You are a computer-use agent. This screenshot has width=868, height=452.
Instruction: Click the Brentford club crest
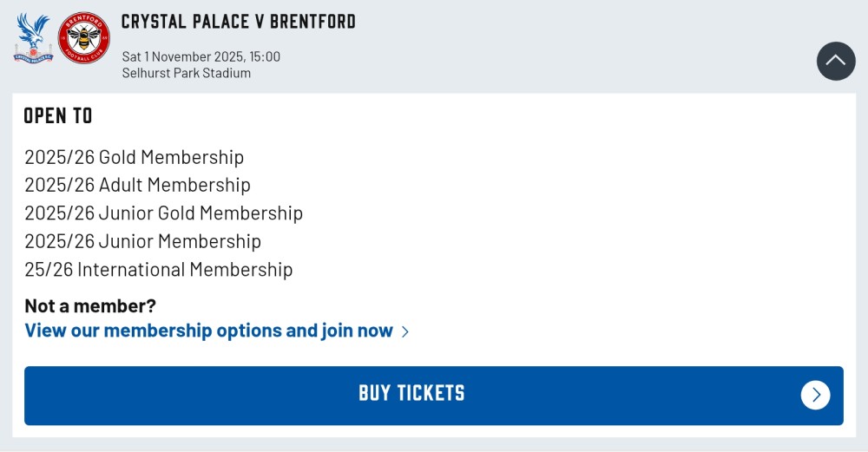pos(83,37)
